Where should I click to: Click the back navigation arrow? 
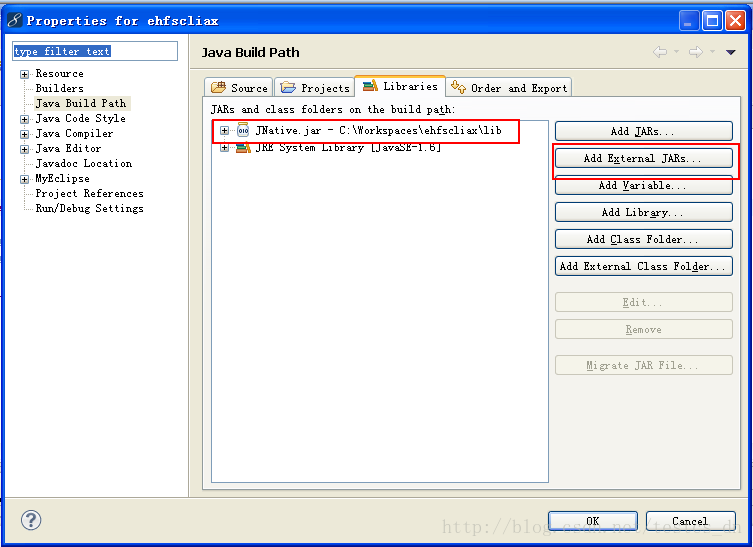point(660,52)
